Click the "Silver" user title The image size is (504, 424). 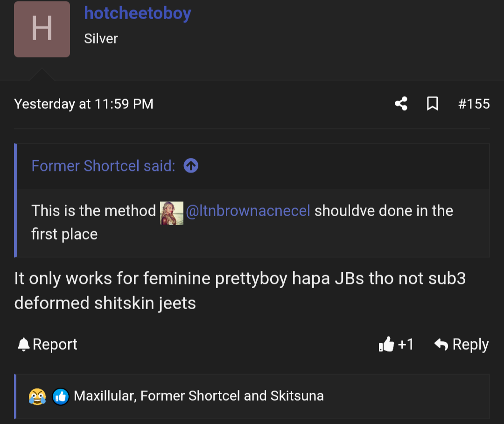coord(101,38)
